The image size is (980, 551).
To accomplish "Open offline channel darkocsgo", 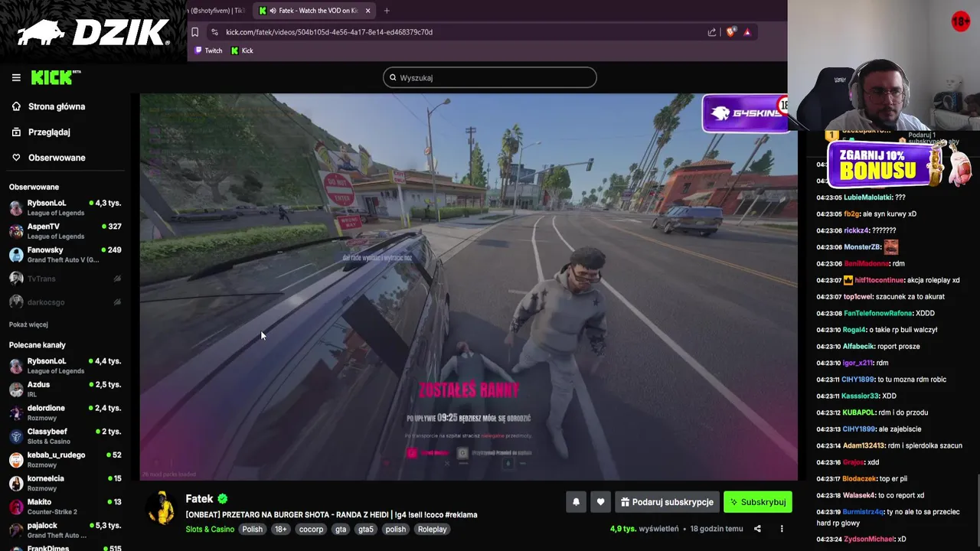I will pyautogui.click(x=65, y=302).
